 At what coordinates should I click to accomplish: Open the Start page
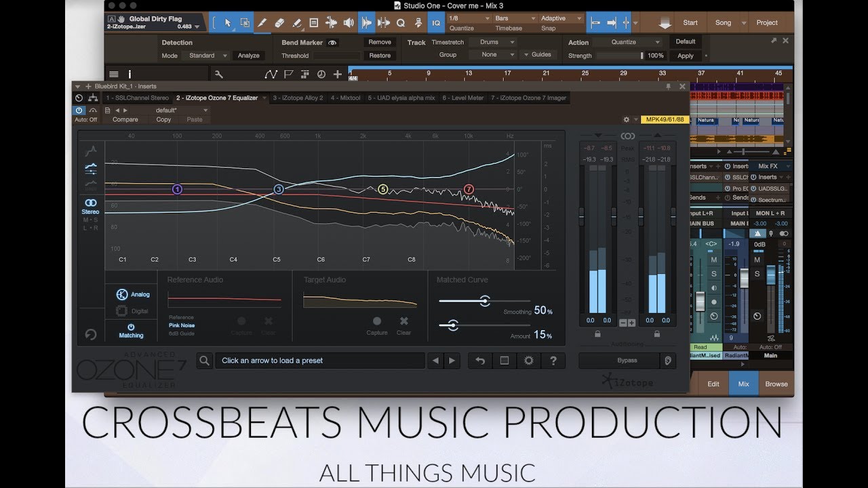pyautogui.click(x=690, y=22)
